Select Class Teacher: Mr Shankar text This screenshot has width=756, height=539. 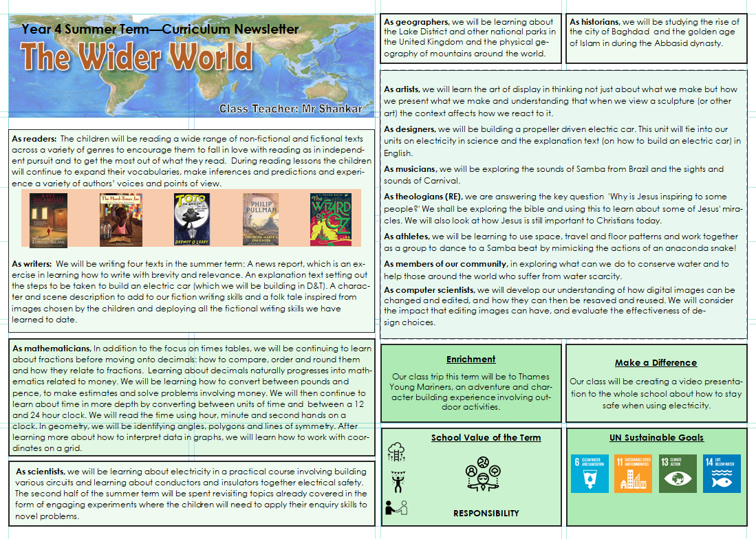pyautogui.click(x=291, y=109)
